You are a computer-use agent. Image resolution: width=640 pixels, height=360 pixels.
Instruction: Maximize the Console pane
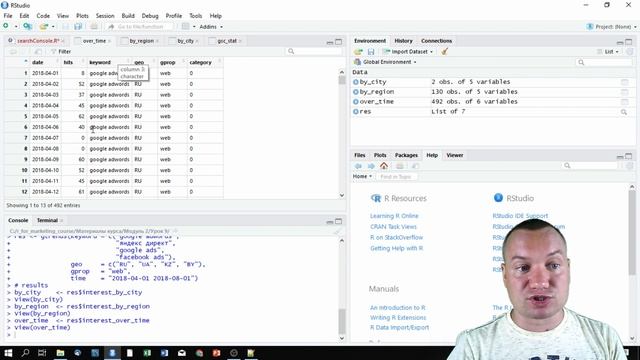click(x=339, y=221)
